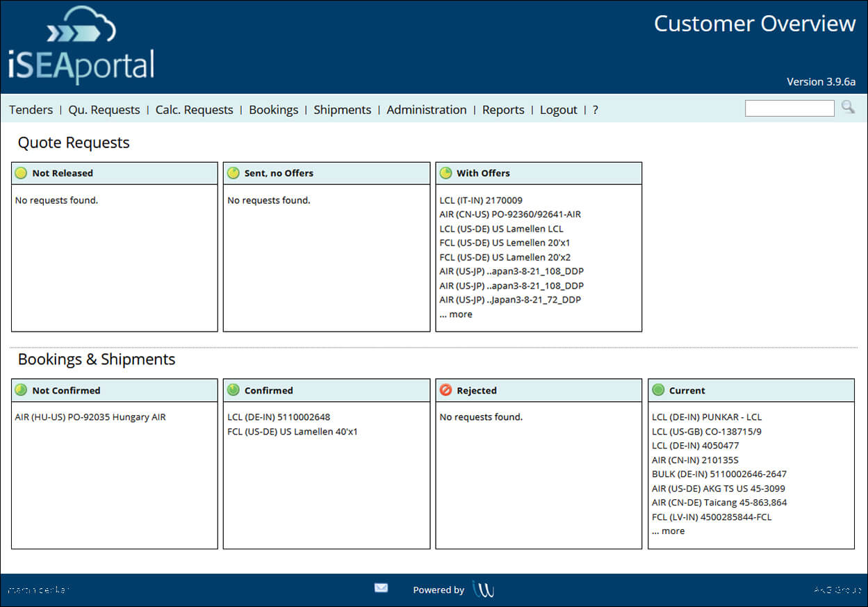Viewport: 868px width, 607px height.
Task: Open AIR (HU-US) PO-92035 Hungary AIR booking
Action: tap(90, 417)
